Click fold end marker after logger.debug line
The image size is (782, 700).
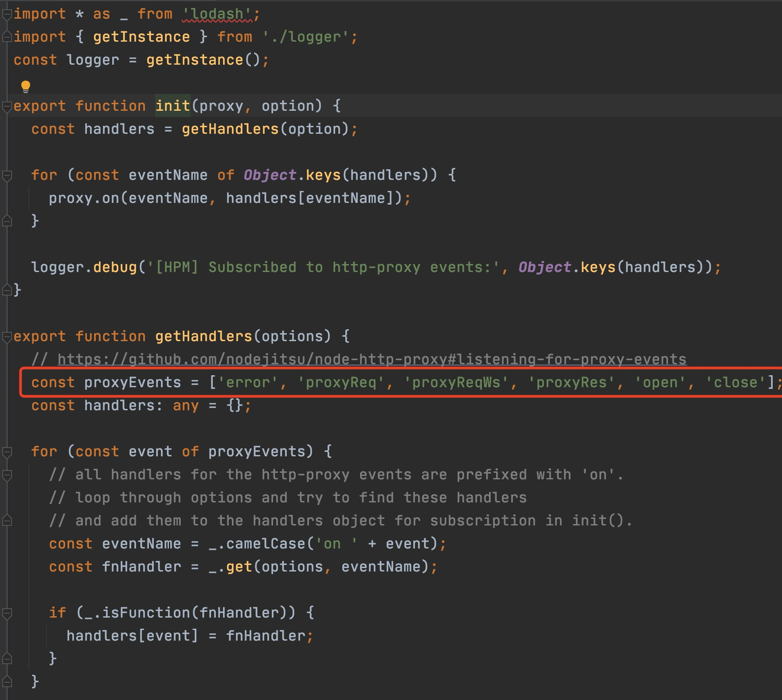pyautogui.click(x=7, y=291)
